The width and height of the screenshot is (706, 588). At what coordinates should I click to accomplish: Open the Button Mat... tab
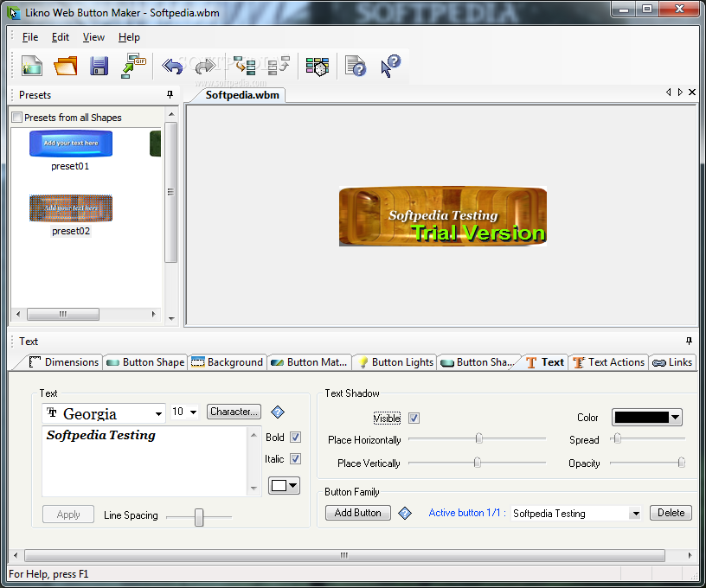(310, 362)
